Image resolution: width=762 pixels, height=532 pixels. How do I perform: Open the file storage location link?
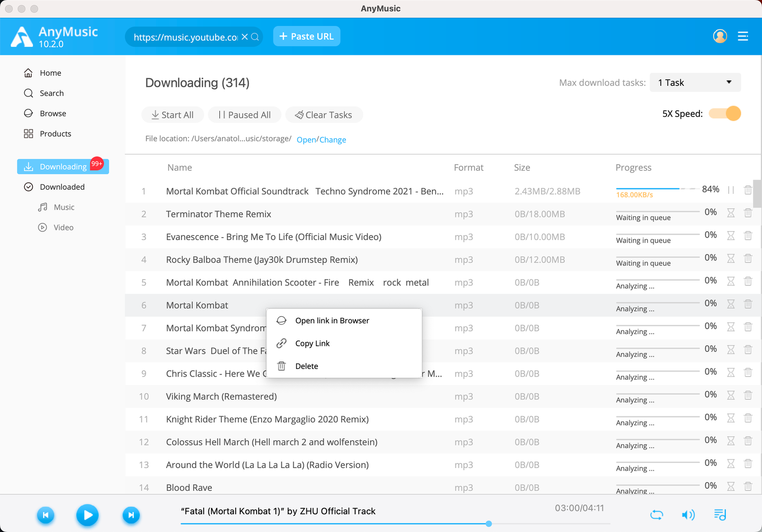click(x=306, y=140)
